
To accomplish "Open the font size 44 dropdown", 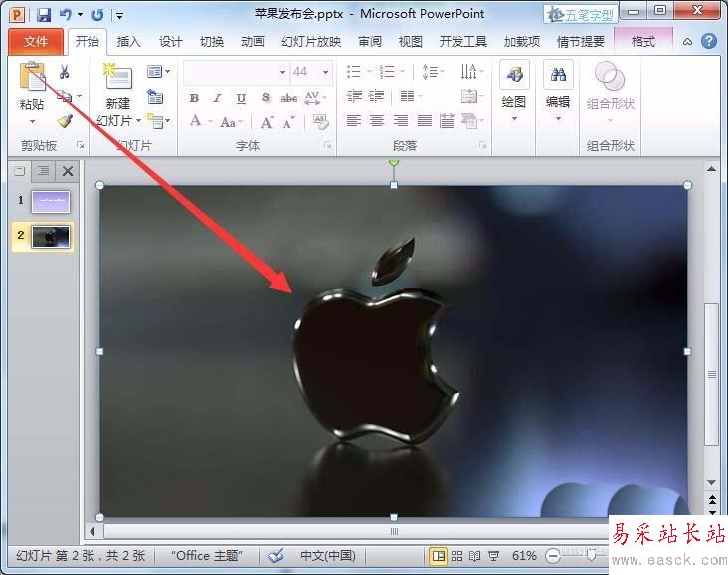I will (x=310, y=72).
